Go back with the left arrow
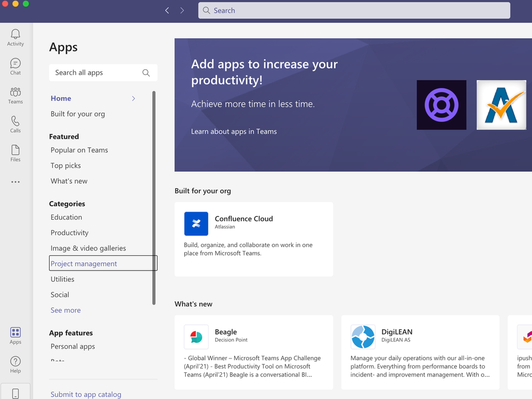The image size is (532, 399). click(167, 11)
